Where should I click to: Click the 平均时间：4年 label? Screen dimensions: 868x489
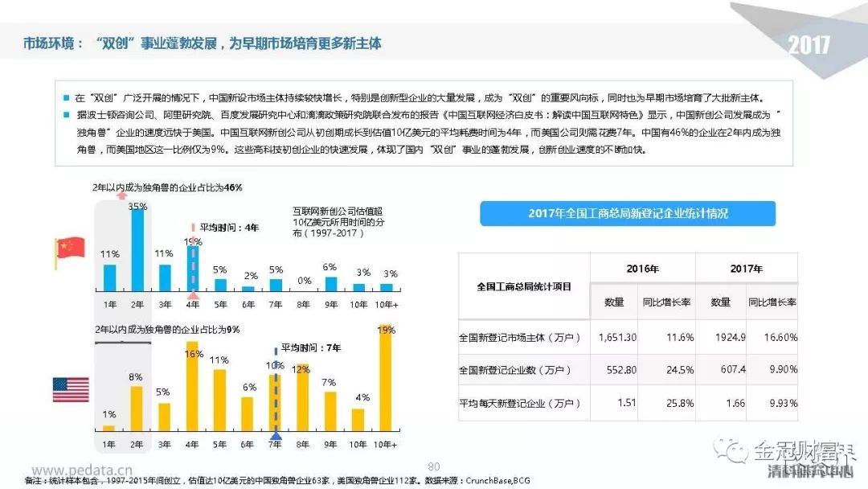(x=229, y=228)
